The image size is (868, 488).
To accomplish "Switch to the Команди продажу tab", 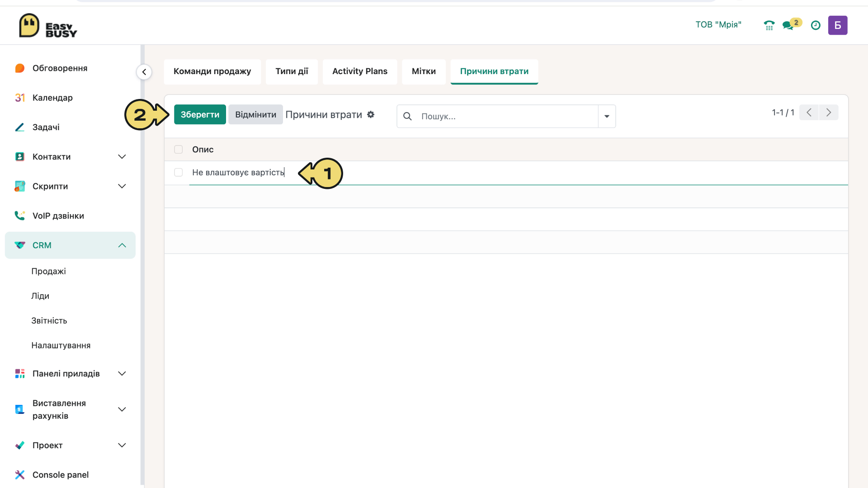I will (212, 71).
